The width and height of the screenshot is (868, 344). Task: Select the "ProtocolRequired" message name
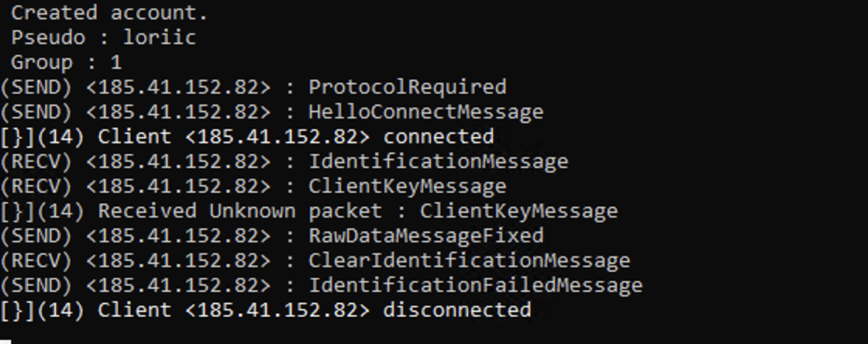(408, 88)
